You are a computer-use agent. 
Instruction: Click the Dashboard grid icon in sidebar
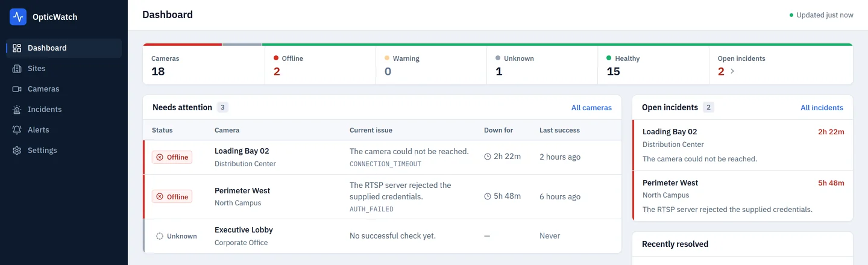click(17, 48)
